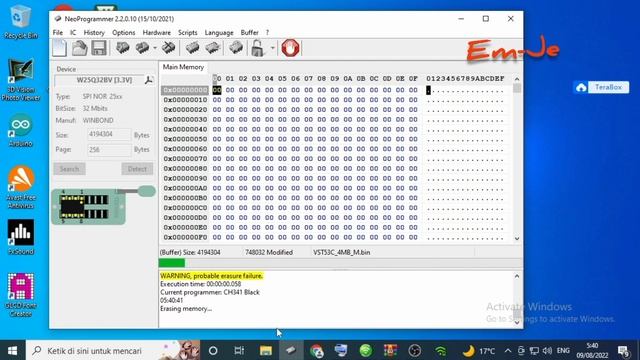Open the Avast Free Antivirus desktop shortcut
The image size is (640, 360).
[x=20, y=187]
